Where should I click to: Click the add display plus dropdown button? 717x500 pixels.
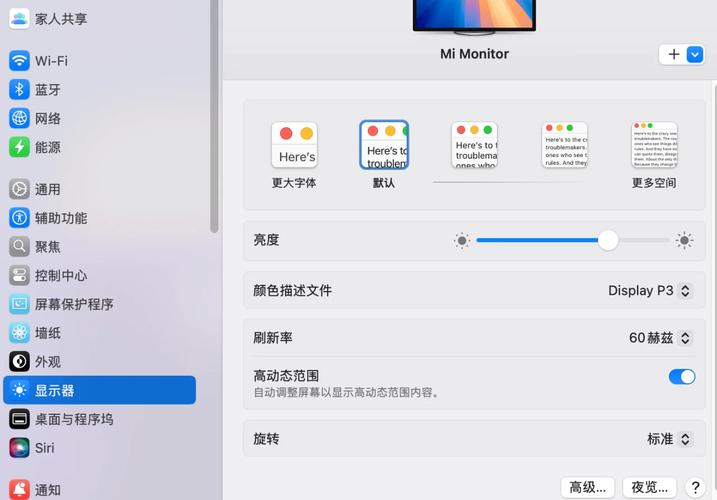682,55
